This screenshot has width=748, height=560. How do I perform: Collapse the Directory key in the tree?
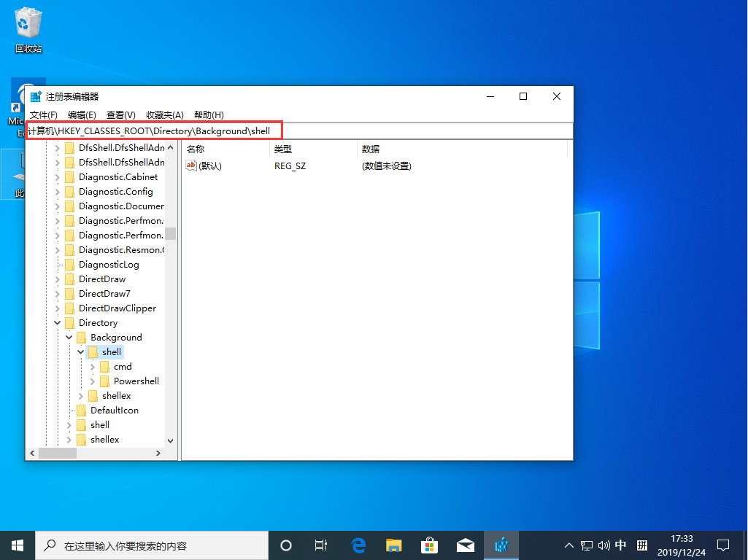pos(57,322)
